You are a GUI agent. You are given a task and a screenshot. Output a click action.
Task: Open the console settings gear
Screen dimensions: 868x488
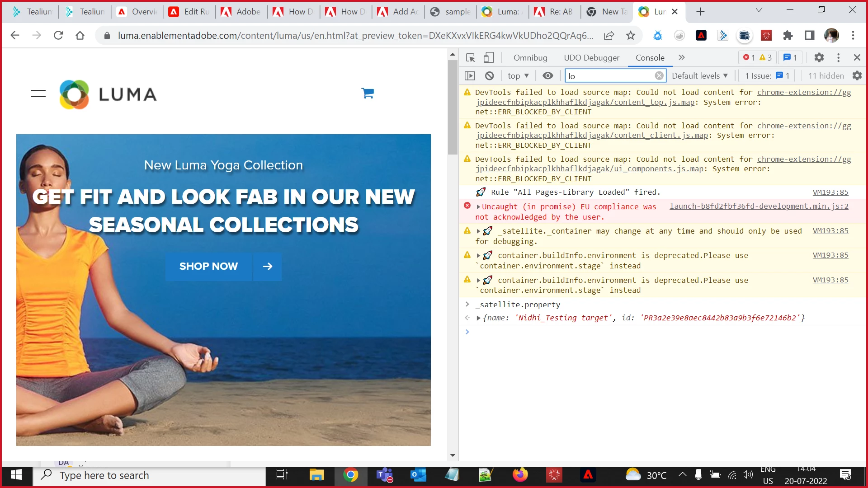pos(857,76)
